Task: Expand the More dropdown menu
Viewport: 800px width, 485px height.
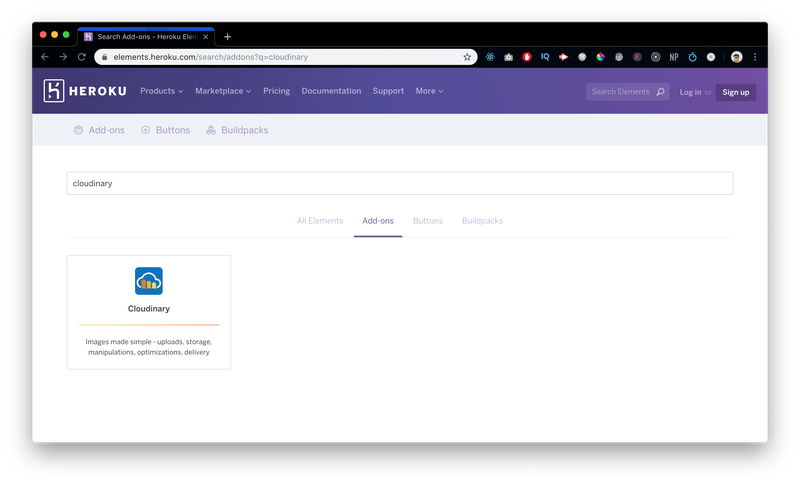Action: coord(429,91)
